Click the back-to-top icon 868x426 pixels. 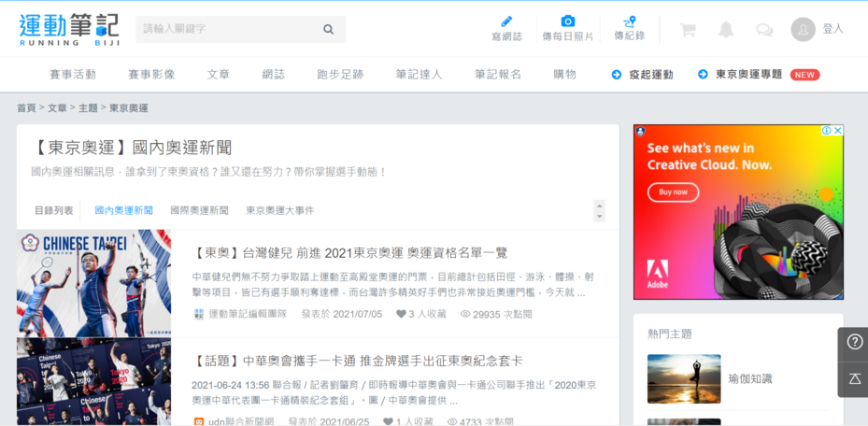pos(855,379)
